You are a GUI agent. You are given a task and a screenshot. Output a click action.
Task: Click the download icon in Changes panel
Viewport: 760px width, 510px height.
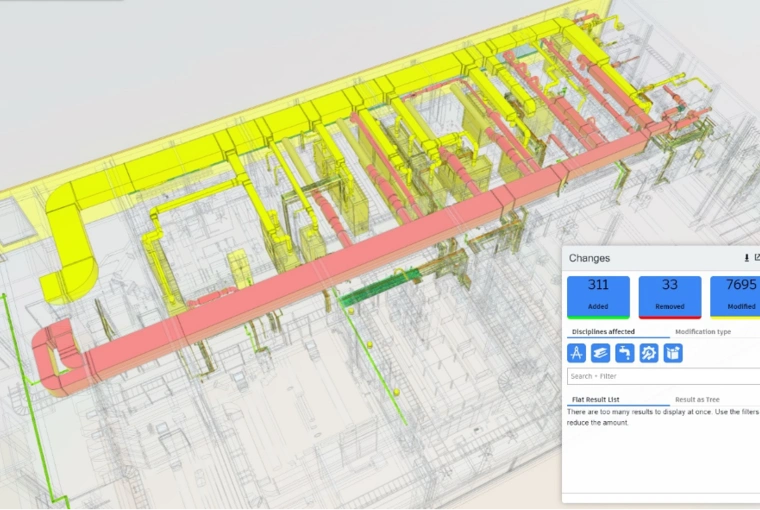745,258
